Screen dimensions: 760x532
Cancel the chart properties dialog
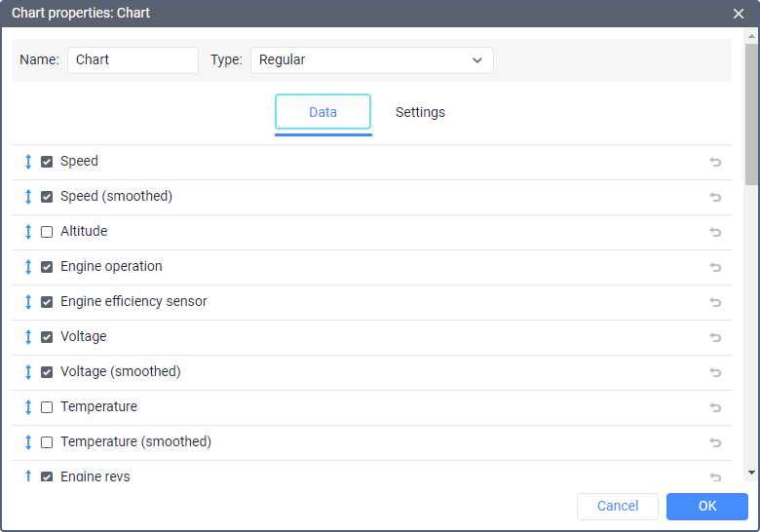pyautogui.click(x=618, y=506)
